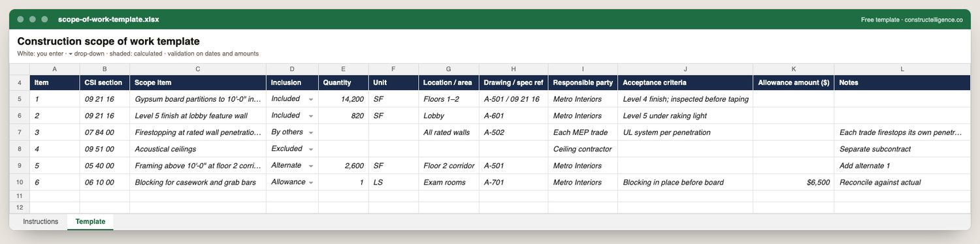Viewport: 980px width, 244px height.
Task: Click drawing ref A-502
Action: (x=514, y=132)
